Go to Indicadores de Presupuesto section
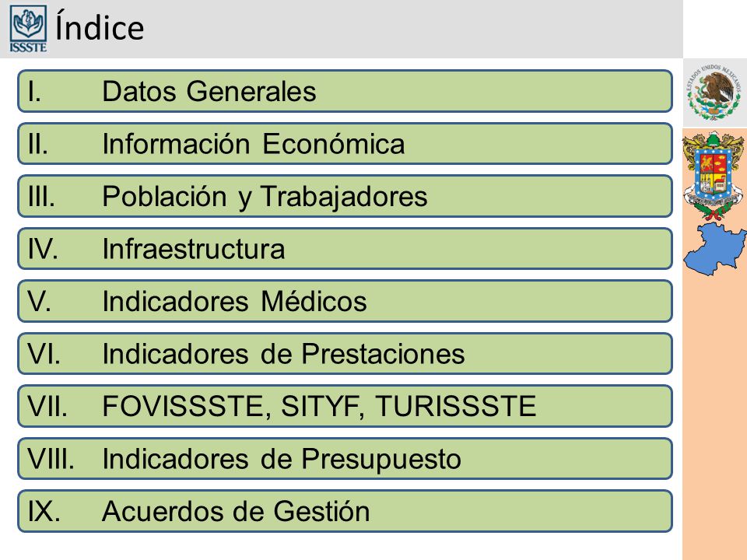The width and height of the screenshot is (747, 560). pyautogui.click(x=345, y=459)
